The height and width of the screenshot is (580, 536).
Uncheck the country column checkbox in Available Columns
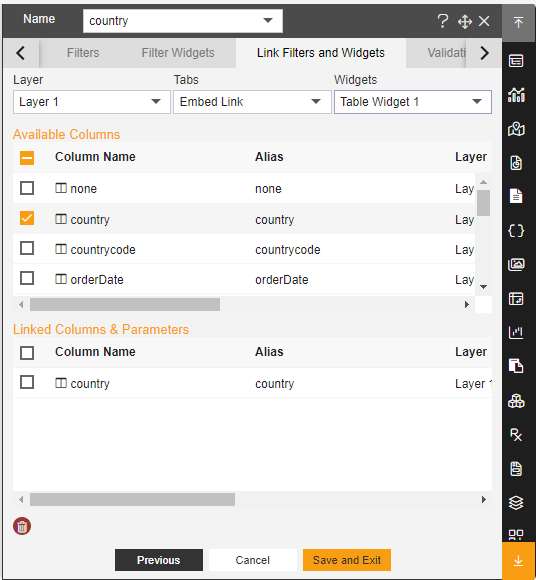pyautogui.click(x=27, y=218)
